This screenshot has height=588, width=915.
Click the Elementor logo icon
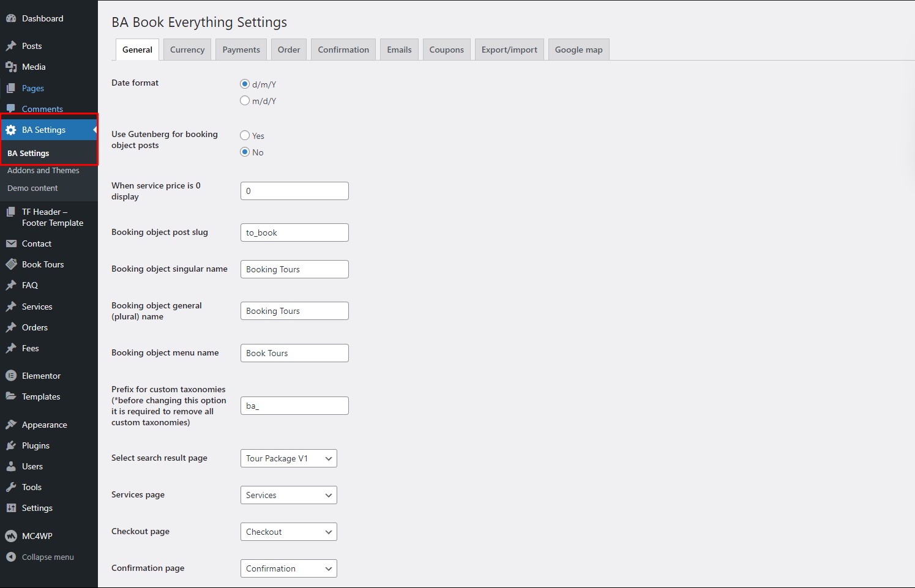(x=11, y=376)
